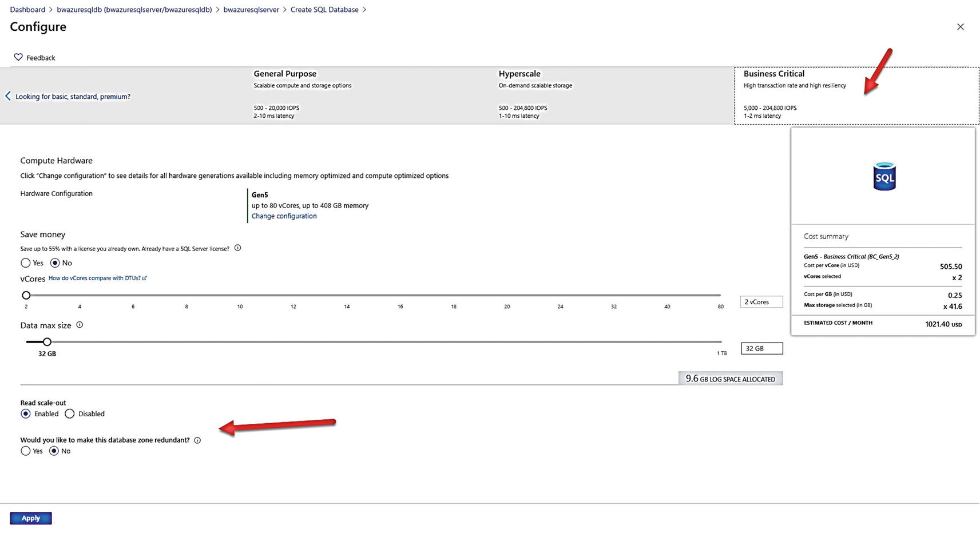Disable Read scale-out

69,413
